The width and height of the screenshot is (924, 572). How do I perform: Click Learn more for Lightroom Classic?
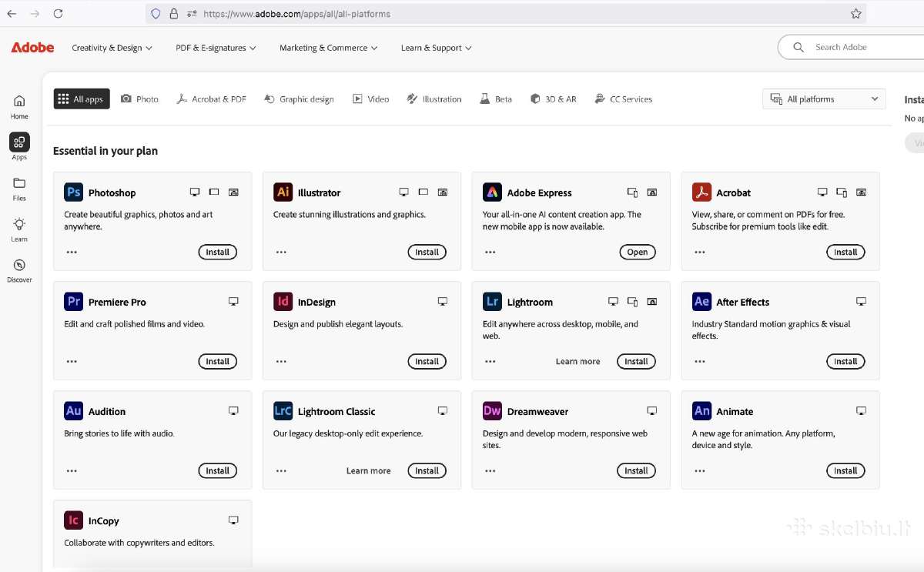[x=369, y=470]
